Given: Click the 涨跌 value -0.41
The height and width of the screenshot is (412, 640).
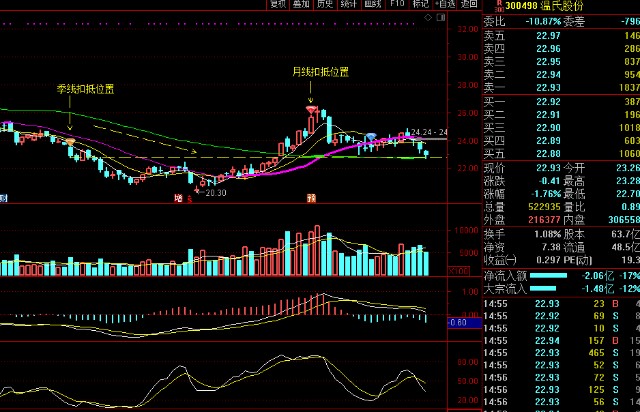Looking at the screenshot, I should point(549,181).
